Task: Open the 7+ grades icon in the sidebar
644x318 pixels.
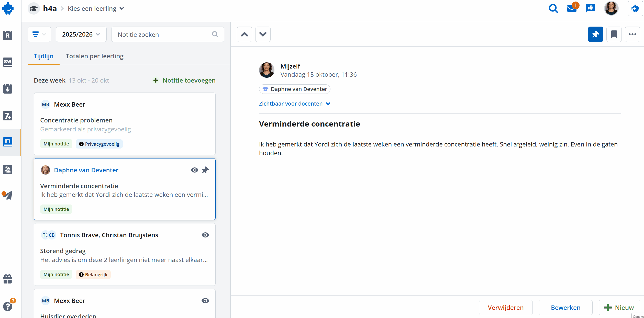Action: tap(7, 116)
